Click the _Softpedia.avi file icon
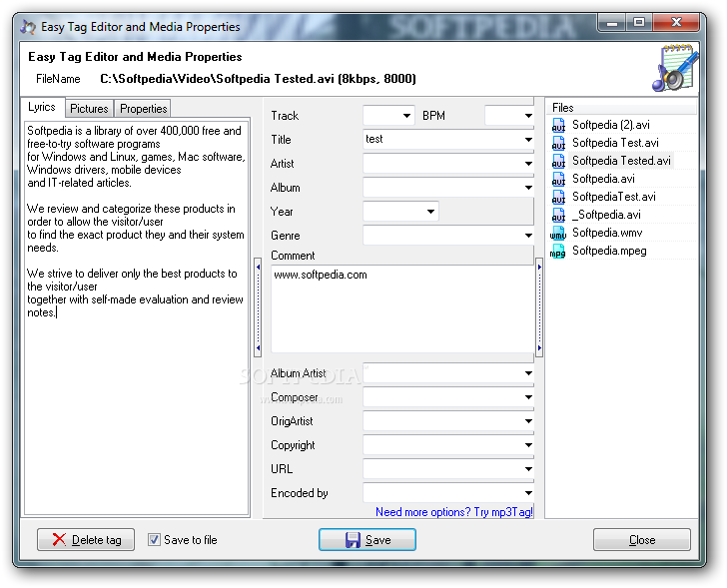Screen dimensions: 727x588 [558, 215]
